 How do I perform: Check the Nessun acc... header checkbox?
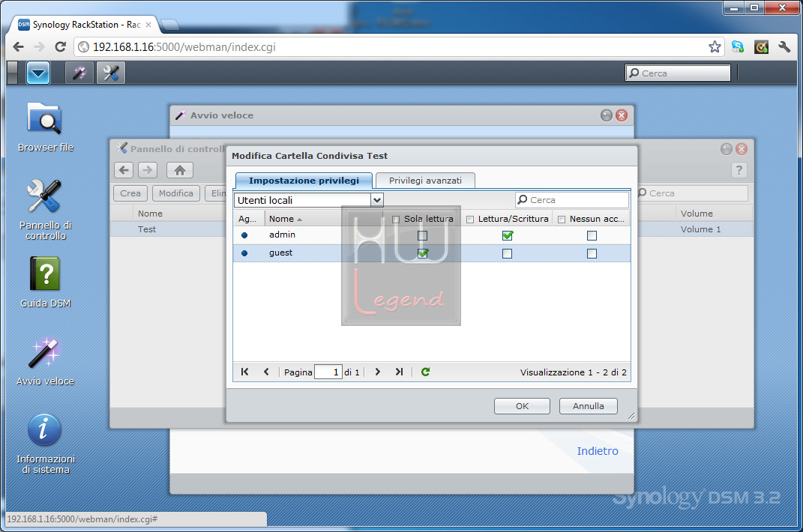coord(562,219)
